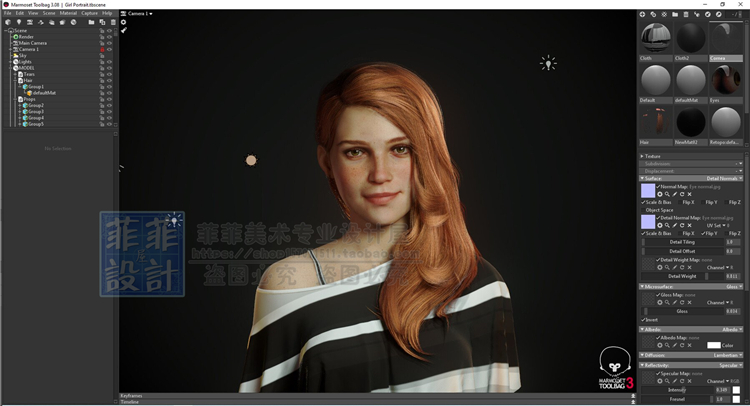The height and width of the screenshot is (406, 750).
Task: Add fog object icon in scene toolbar
Action: 62,22
